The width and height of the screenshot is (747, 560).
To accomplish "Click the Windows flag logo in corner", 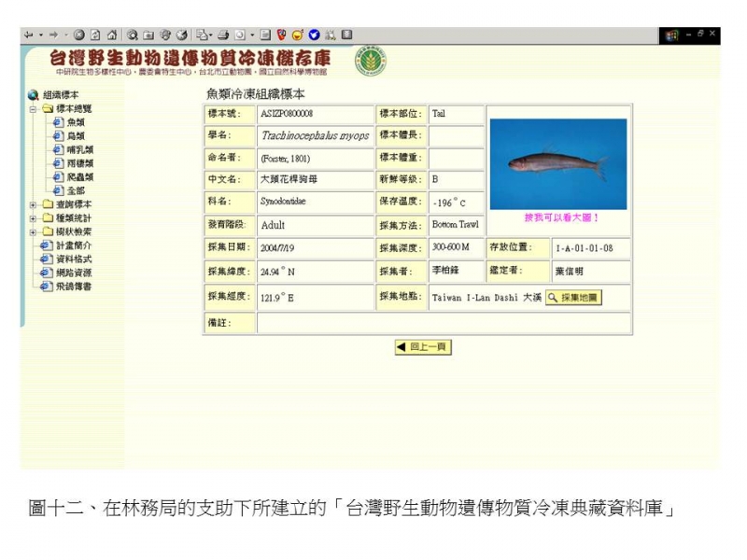I will (x=671, y=35).
